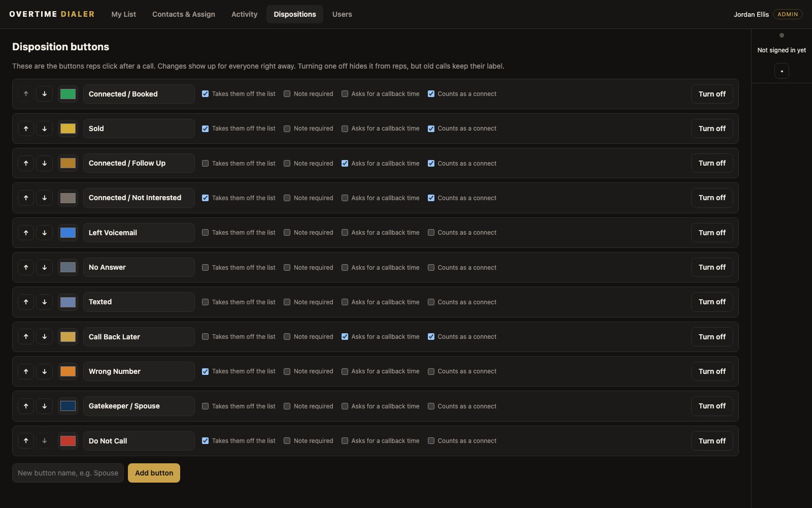Viewport: 812px width, 508px height.
Task: Switch to the Activity tab
Action: coord(244,14)
